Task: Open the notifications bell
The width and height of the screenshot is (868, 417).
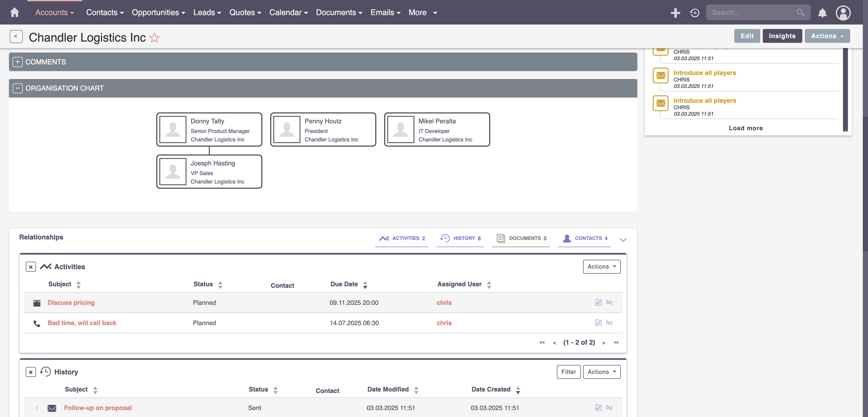Action: click(x=822, y=13)
